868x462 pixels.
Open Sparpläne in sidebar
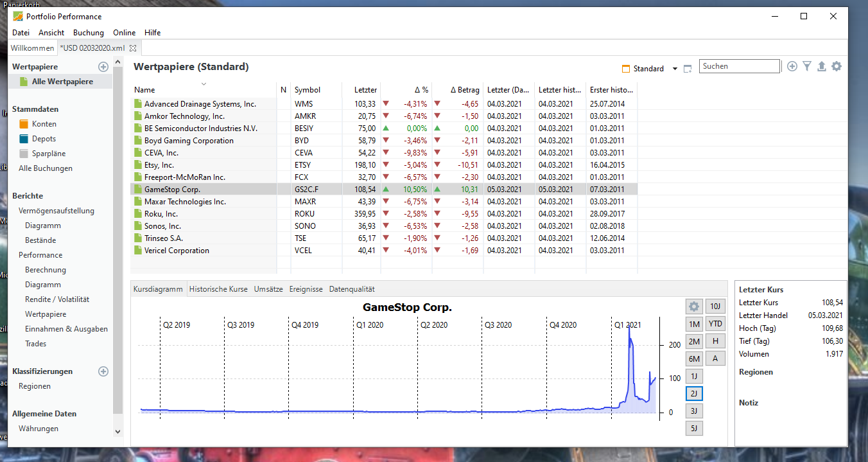click(49, 154)
